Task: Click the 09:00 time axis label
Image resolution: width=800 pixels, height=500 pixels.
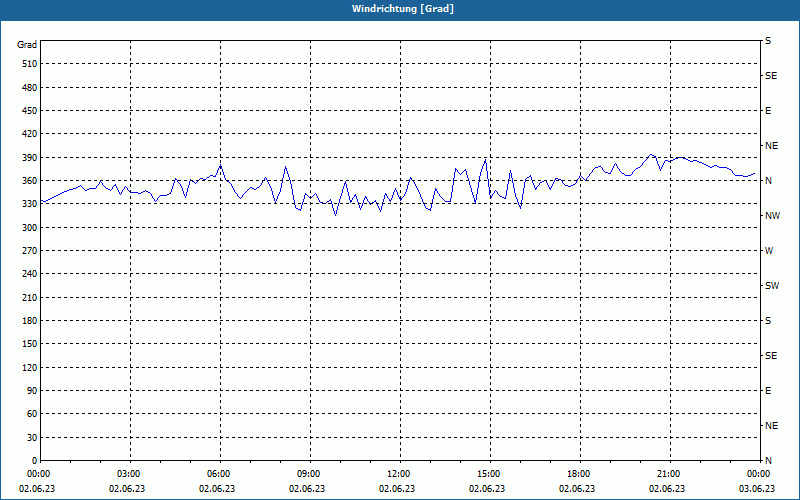Action: click(310, 474)
